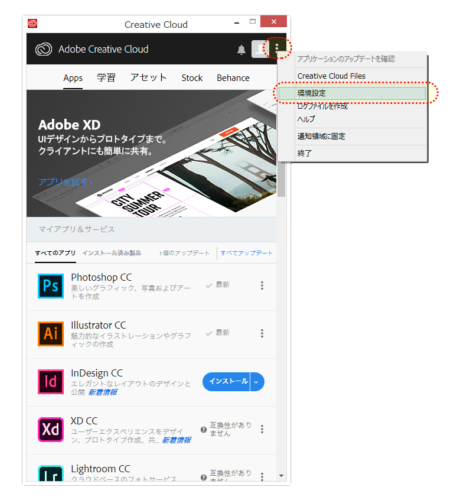
Task: Click the Photoshop CC app title
Action: tap(101, 277)
